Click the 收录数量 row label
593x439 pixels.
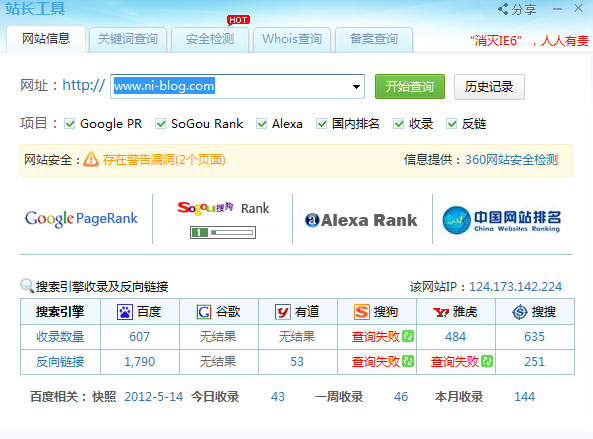point(60,337)
